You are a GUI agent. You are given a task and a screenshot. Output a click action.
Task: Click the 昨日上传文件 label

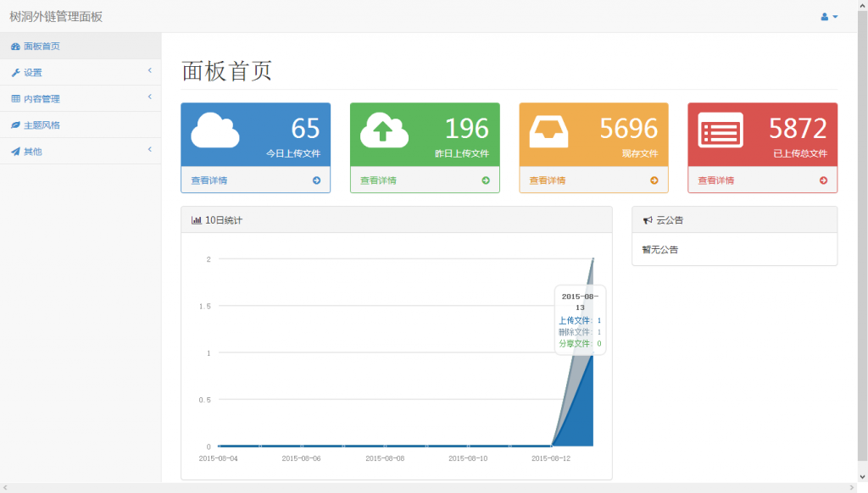[462, 154]
